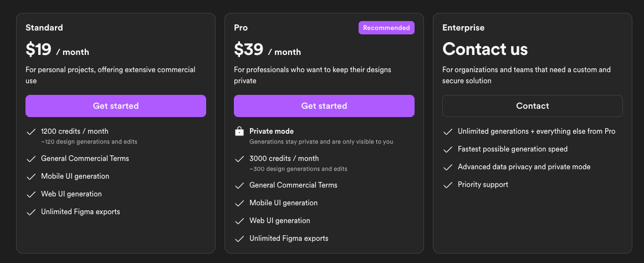Click Get started under Pro plan
Screen dimensions: 644x263
point(324,106)
